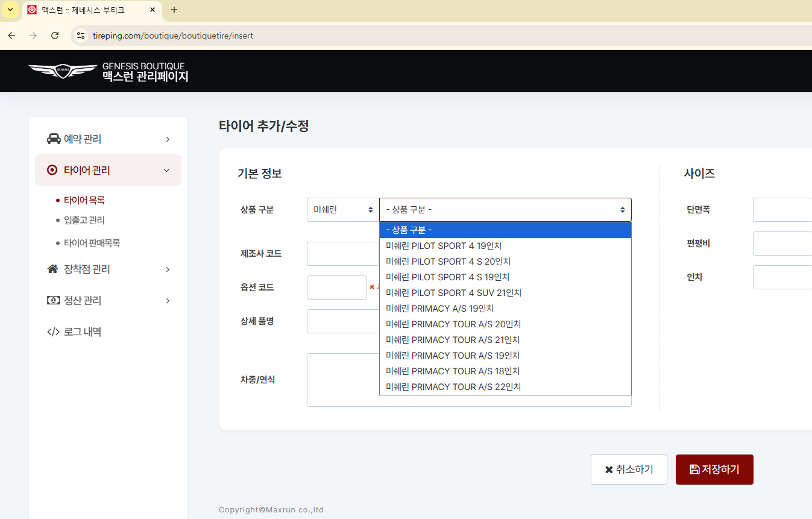Click the browser forward arrow
This screenshot has height=519, width=812.
33,36
